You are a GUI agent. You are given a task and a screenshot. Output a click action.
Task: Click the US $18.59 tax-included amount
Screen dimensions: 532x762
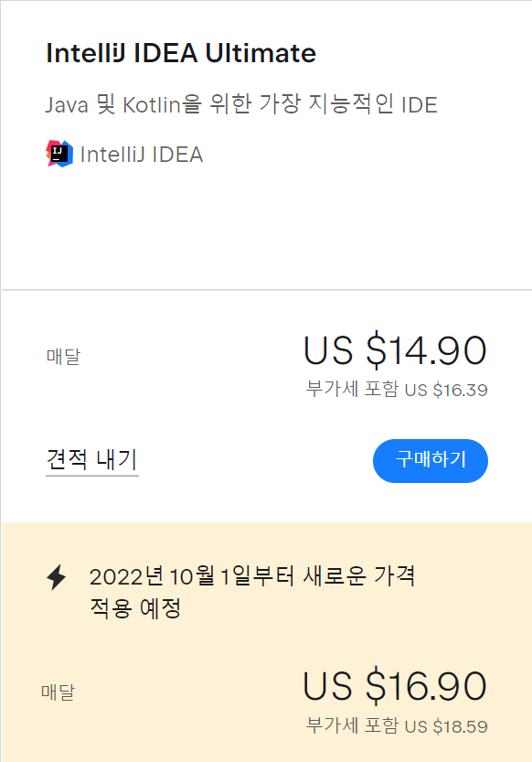coord(446,726)
